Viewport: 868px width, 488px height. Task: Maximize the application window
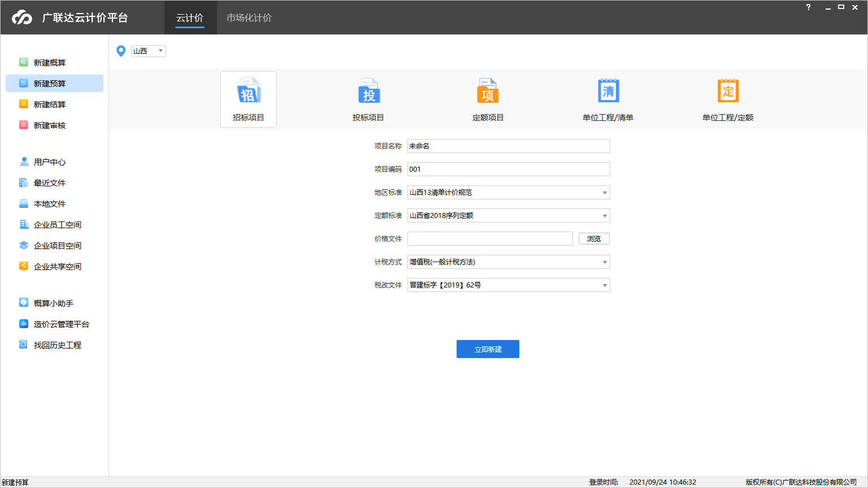[841, 7]
